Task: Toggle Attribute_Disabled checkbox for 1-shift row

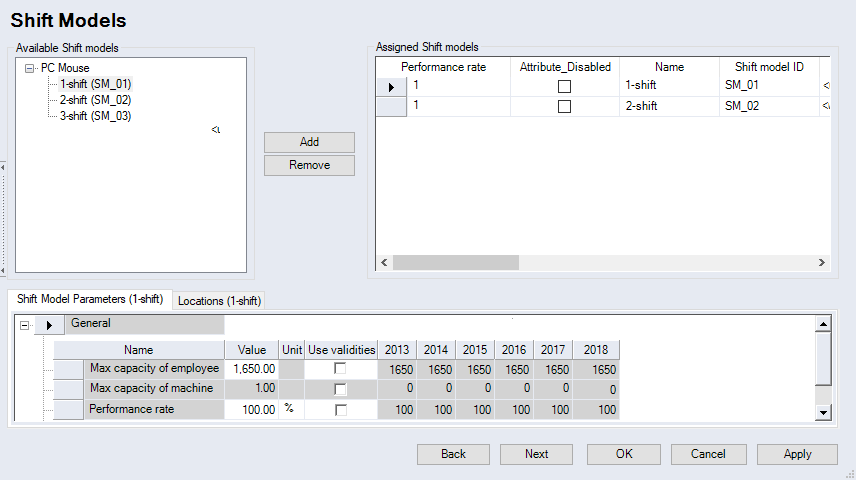Action: 565,87
